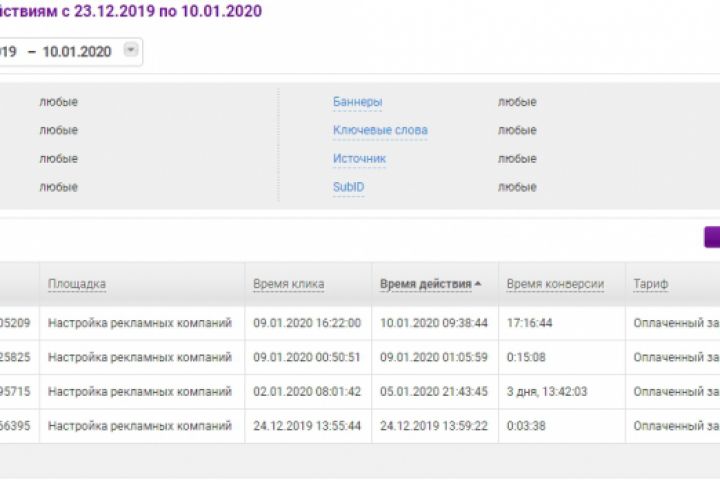Click the любые value next to SubID

click(517, 187)
